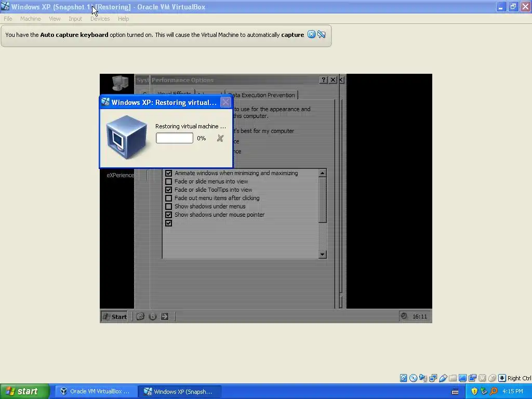
Task: Open the host Windows start menu
Action: [x=24, y=391]
